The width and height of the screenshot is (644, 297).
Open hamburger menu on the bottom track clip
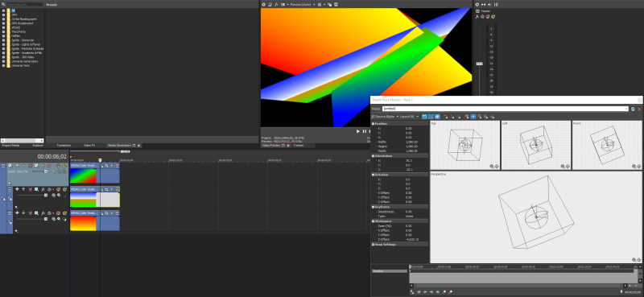pyautogui.click(x=117, y=213)
